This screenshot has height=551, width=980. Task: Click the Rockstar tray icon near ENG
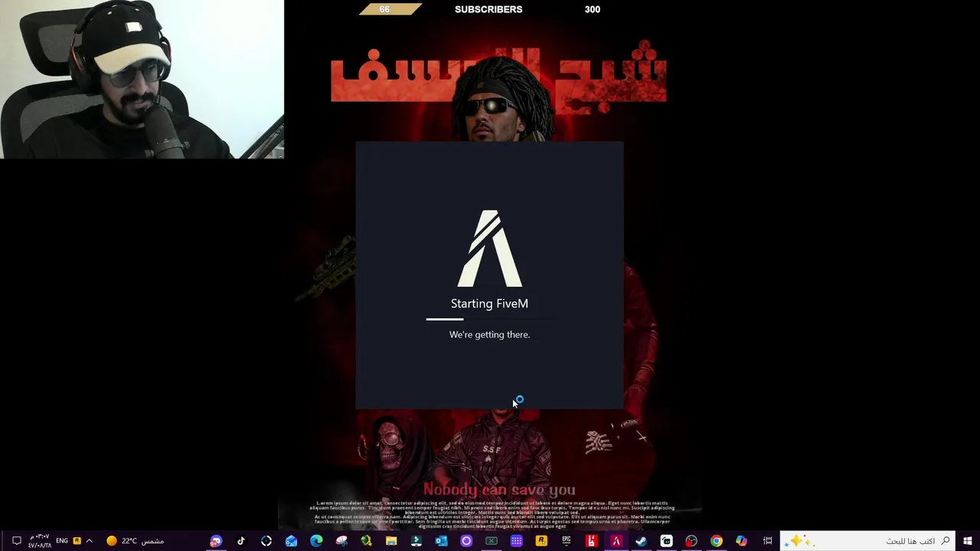[77, 541]
